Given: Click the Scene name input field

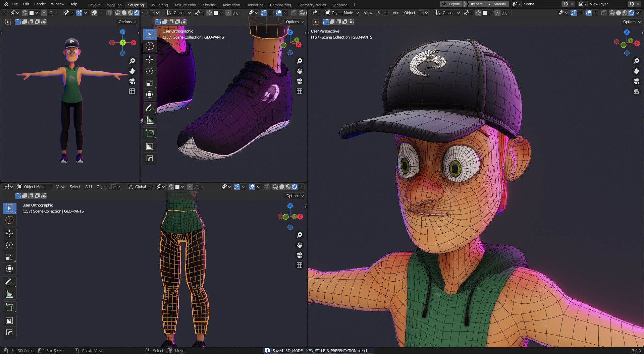Looking at the screenshot, I should point(542,4).
